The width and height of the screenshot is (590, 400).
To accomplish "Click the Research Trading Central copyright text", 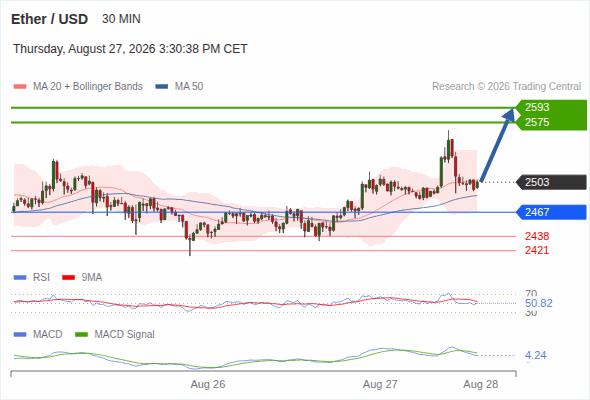I will click(x=506, y=87).
